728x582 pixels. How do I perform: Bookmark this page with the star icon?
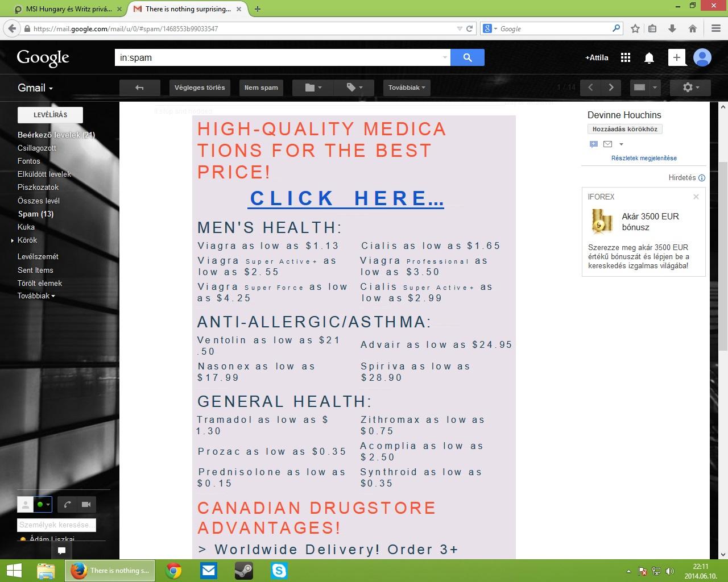click(635, 28)
